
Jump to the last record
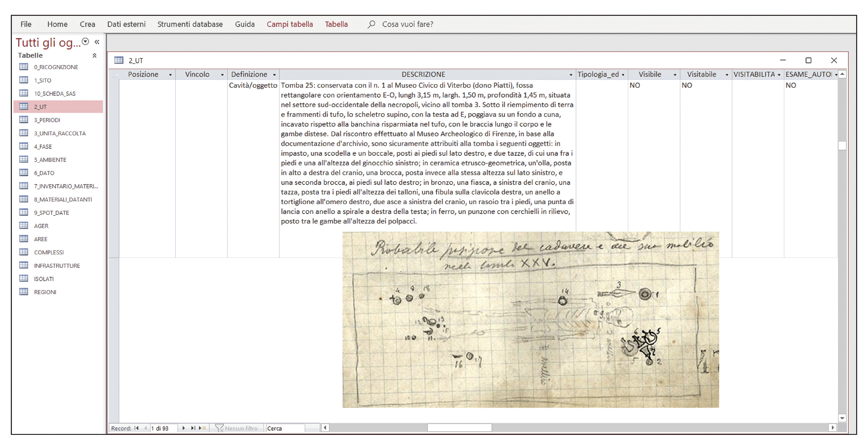pos(193,428)
